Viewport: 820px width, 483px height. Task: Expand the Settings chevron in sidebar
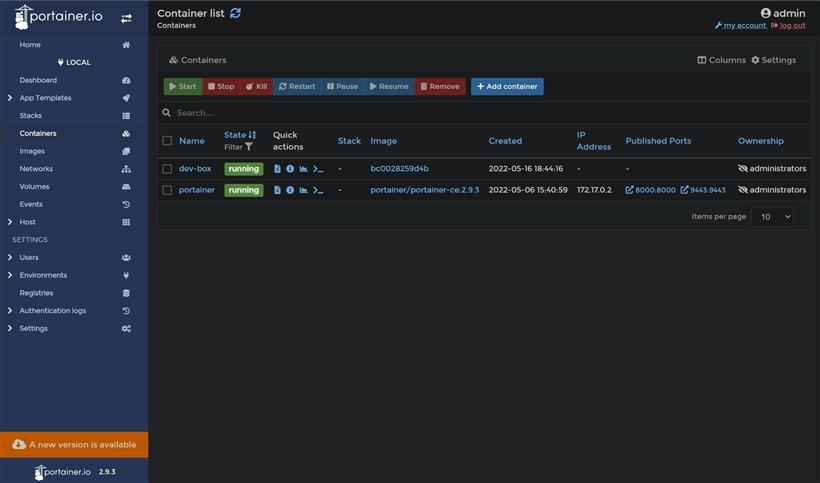(10, 328)
